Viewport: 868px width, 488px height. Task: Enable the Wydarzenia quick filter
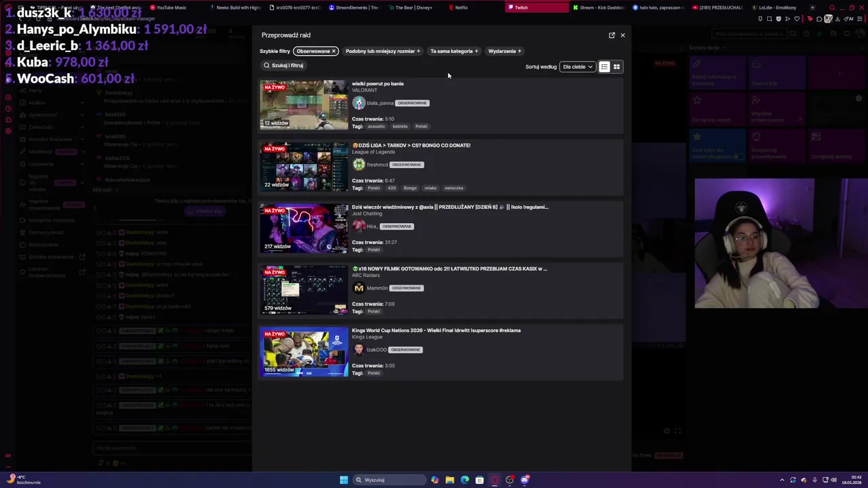[x=505, y=51]
